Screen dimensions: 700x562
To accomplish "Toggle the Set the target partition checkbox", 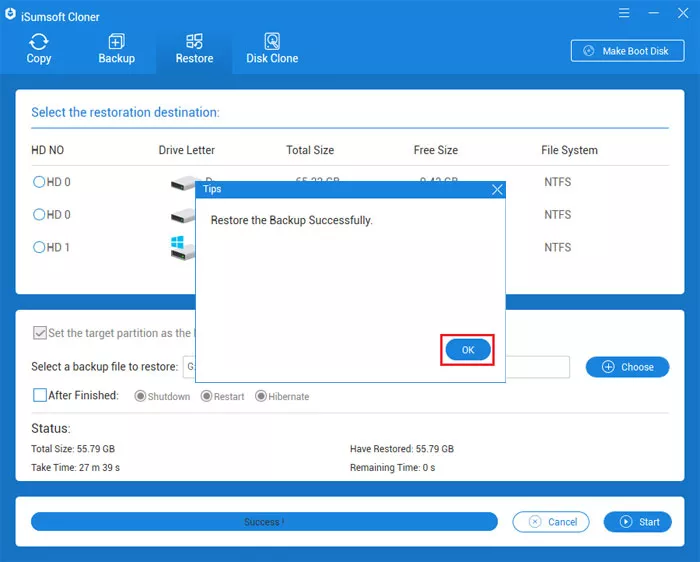I will [x=40, y=333].
